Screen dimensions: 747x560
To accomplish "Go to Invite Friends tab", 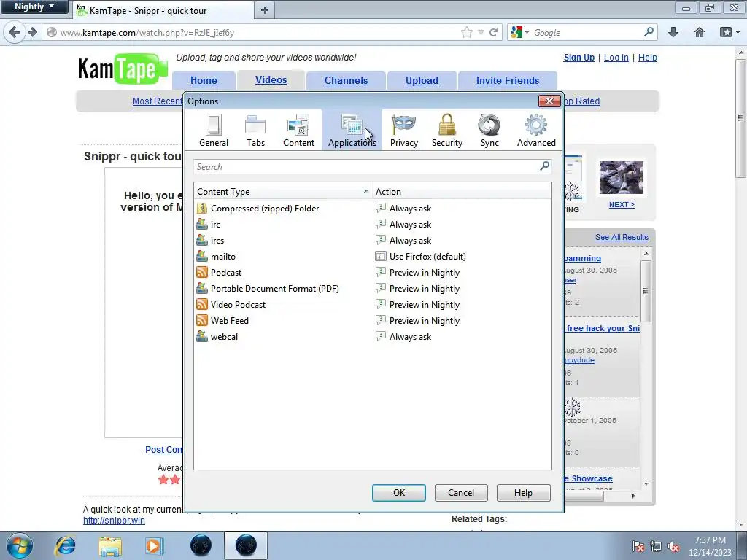I will [x=508, y=80].
